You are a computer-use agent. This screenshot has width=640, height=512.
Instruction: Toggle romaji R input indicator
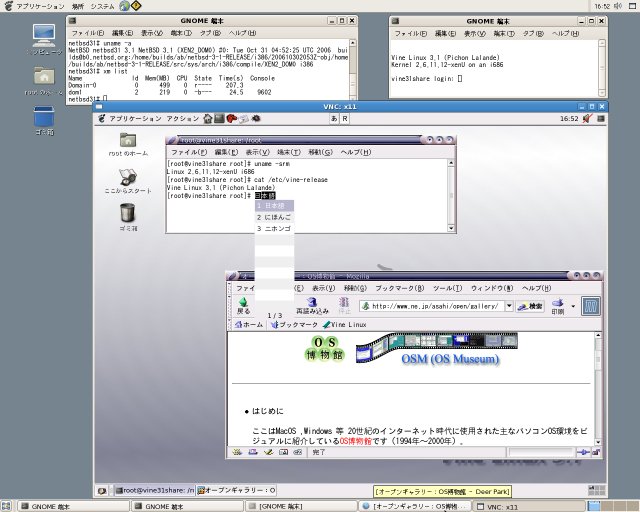[x=345, y=118]
